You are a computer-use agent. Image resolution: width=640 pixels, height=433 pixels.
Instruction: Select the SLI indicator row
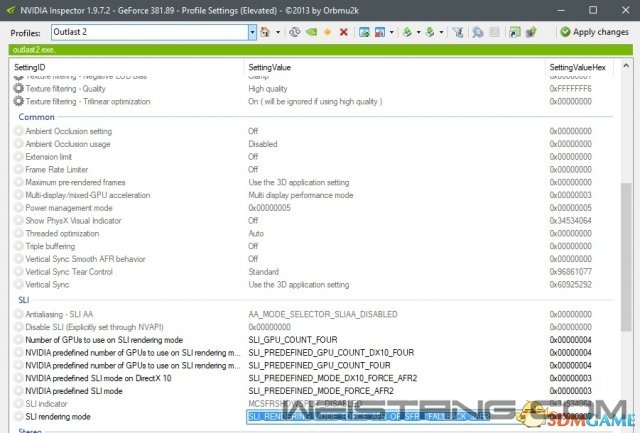(313, 404)
